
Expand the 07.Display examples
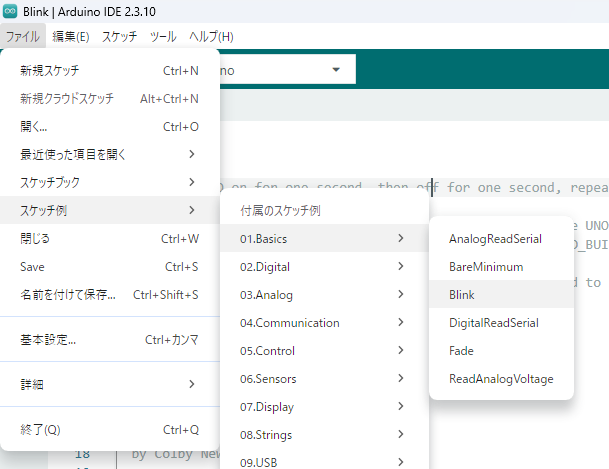tap(324, 406)
